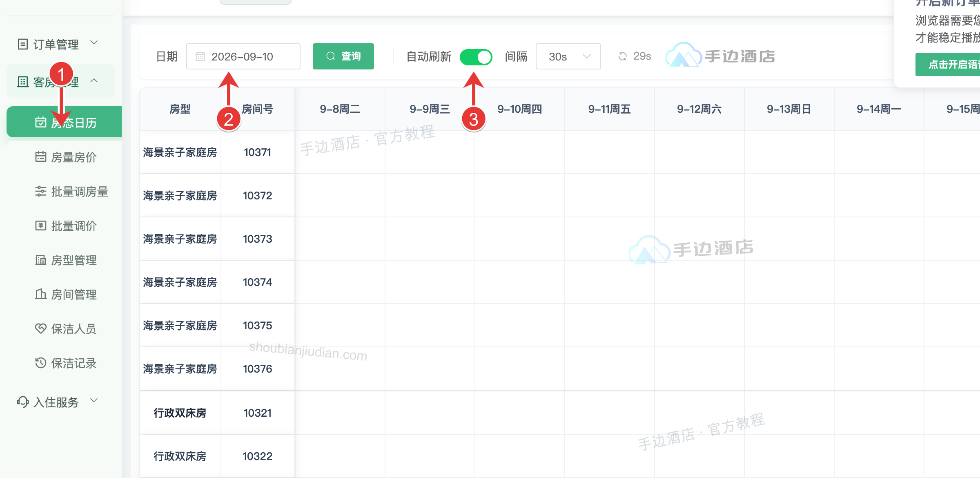Image resolution: width=980 pixels, height=478 pixels.
Task: Open the 房态日历 menu item
Action: point(64,122)
